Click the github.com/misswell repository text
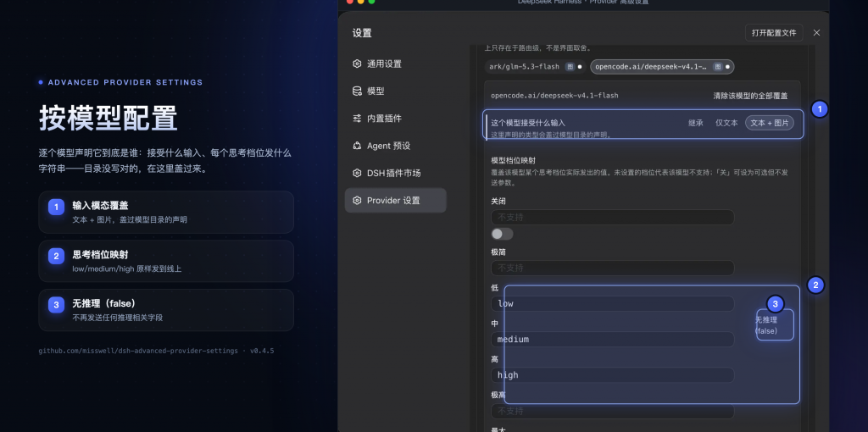The width and height of the screenshot is (868, 432). tap(138, 351)
